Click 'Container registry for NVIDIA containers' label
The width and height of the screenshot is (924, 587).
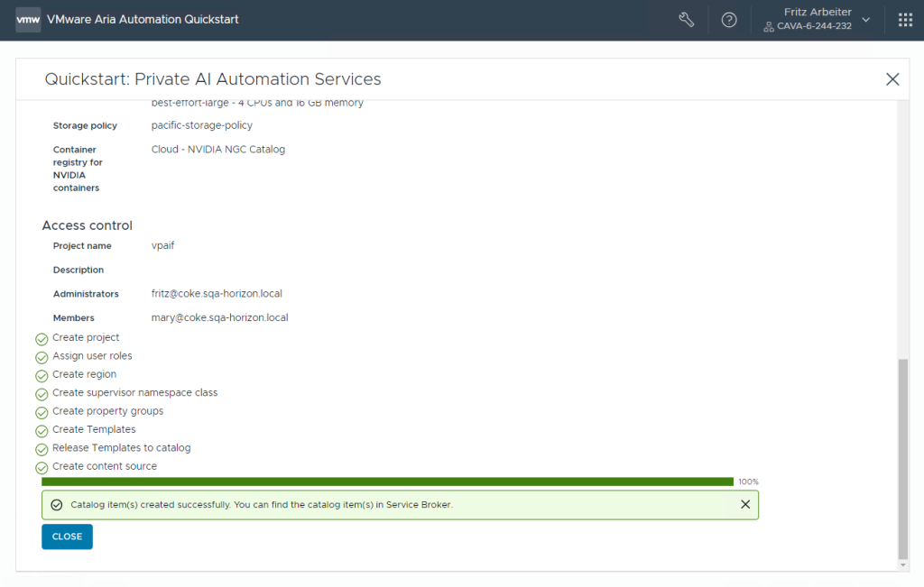click(78, 169)
